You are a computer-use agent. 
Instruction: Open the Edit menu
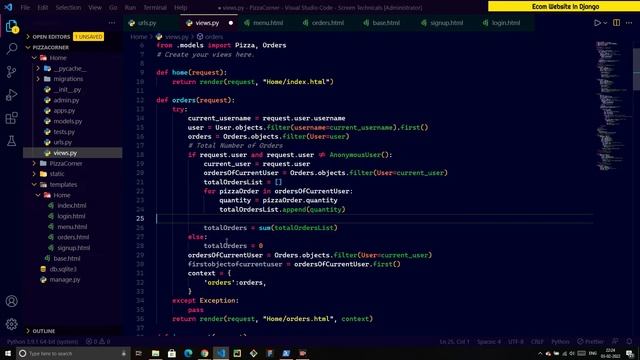click(x=42, y=7)
